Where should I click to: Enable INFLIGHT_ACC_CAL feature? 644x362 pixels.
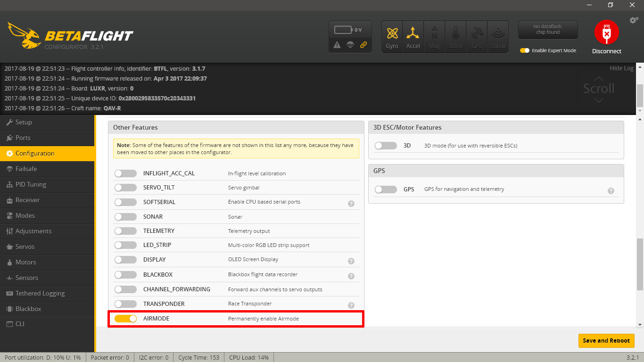pyautogui.click(x=125, y=173)
